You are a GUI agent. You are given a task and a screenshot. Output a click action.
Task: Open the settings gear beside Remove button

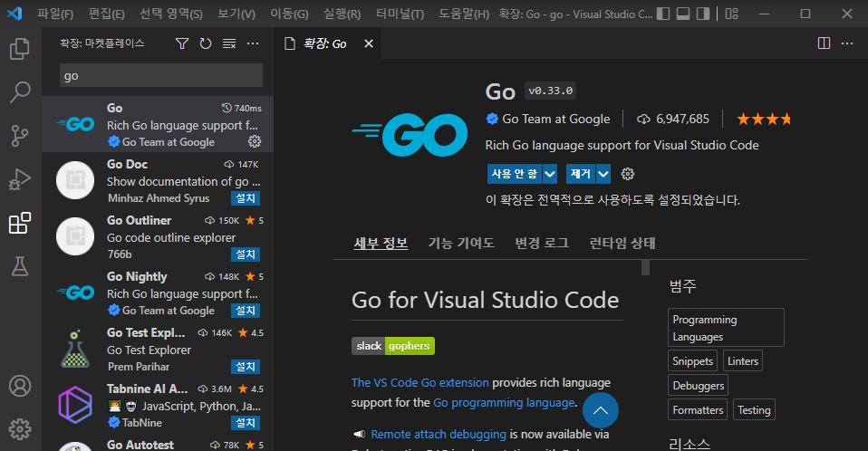click(627, 174)
